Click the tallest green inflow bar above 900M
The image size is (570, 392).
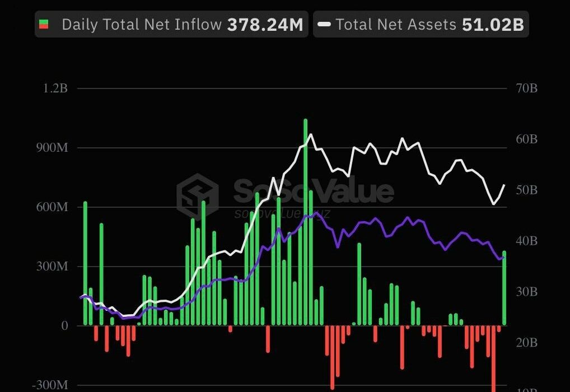(305, 222)
